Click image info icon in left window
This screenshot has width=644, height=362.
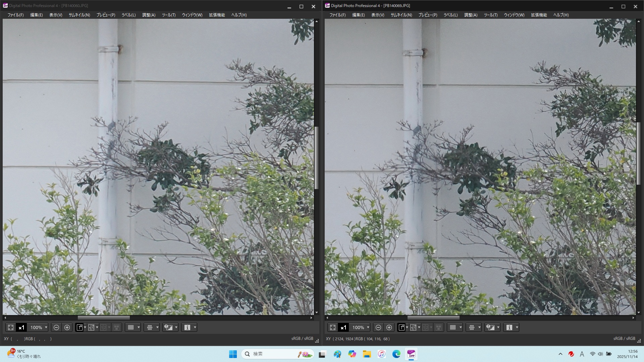[x=187, y=327]
